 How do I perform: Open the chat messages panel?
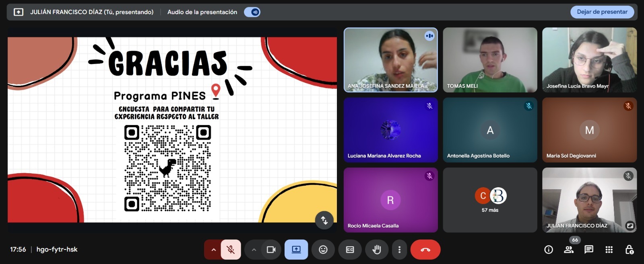[589, 250]
